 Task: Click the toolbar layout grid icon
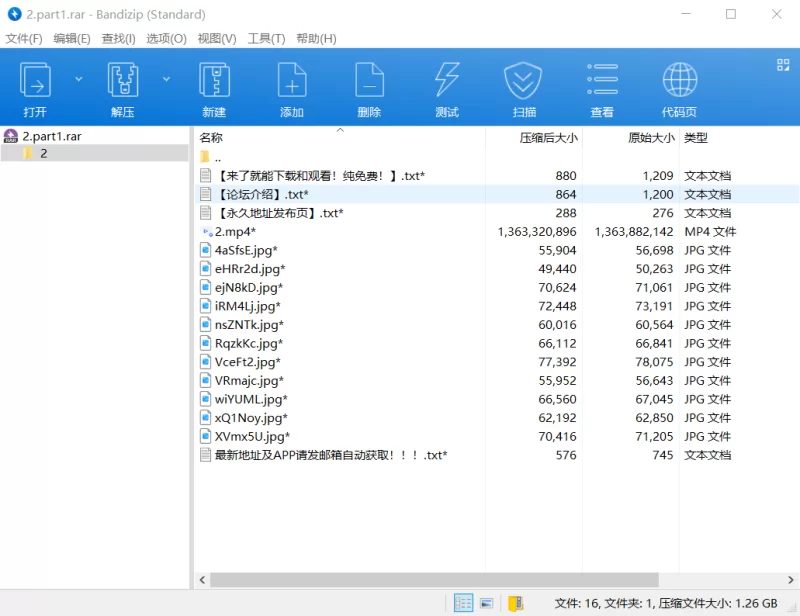783,65
